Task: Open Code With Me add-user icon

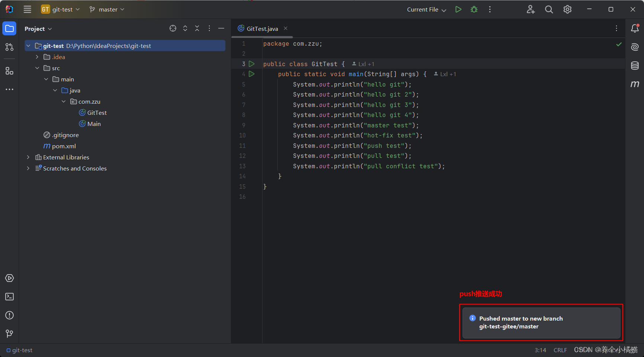Action: (x=531, y=9)
